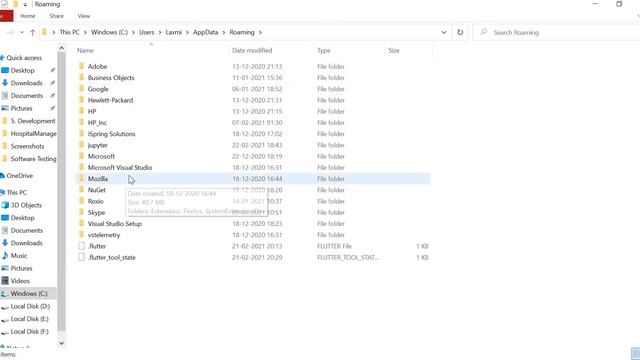Select the jupyter folder icon
The height and width of the screenshot is (360, 640).
tap(81, 145)
